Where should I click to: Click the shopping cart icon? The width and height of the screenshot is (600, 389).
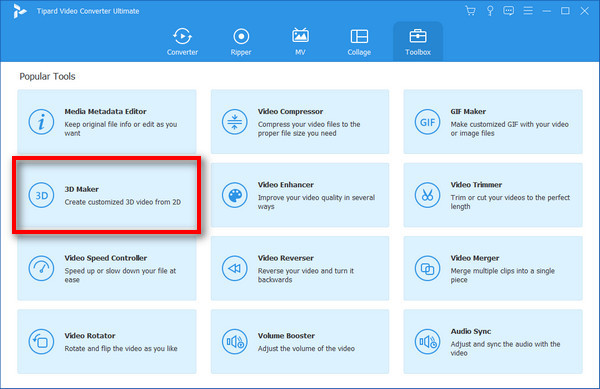[x=470, y=11]
